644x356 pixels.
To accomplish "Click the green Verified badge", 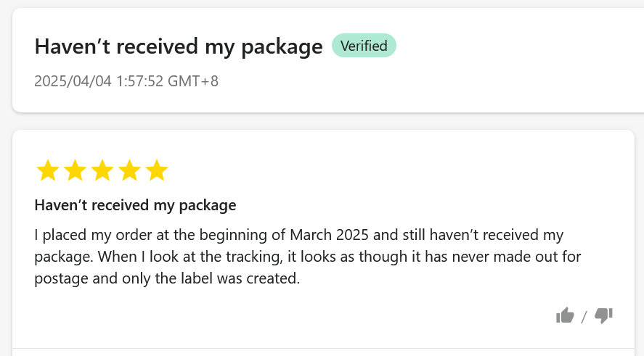I will coord(364,46).
